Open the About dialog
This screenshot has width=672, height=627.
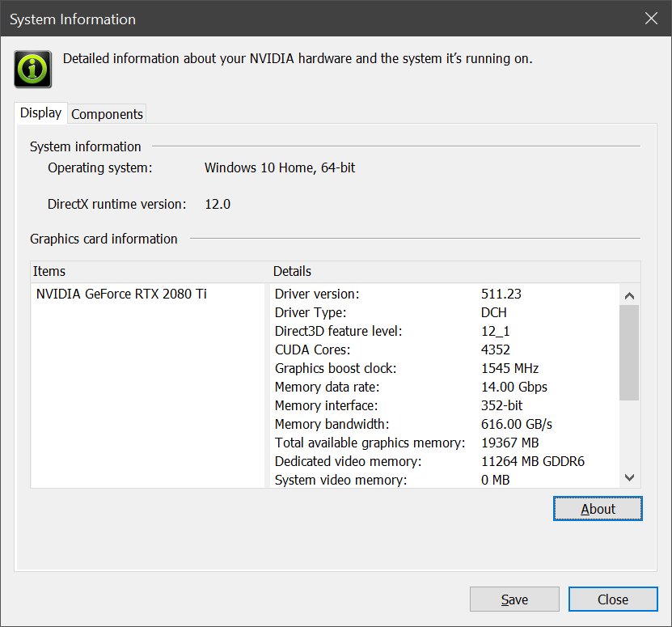click(598, 508)
